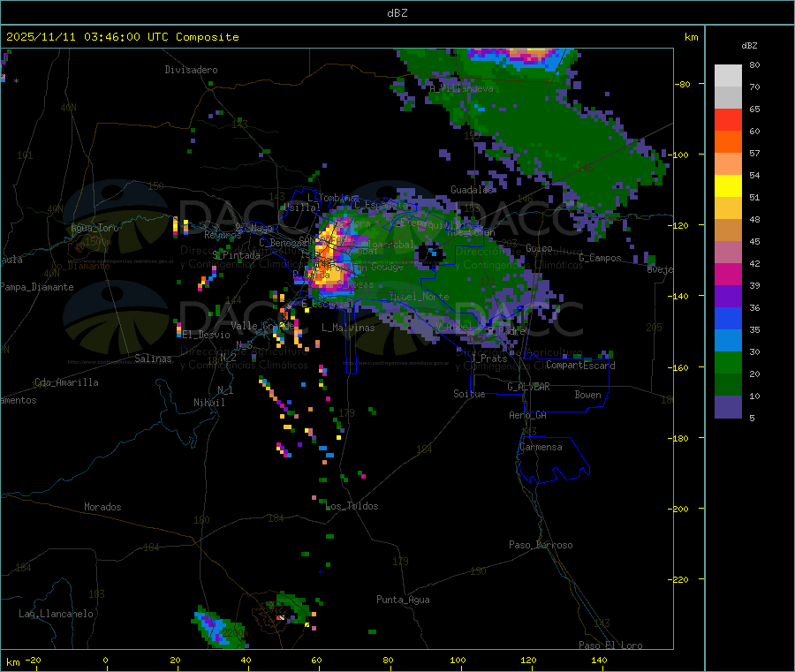Screen dimensions: 795x672
Task: Click the dBZ title at top
Action: (397, 13)
